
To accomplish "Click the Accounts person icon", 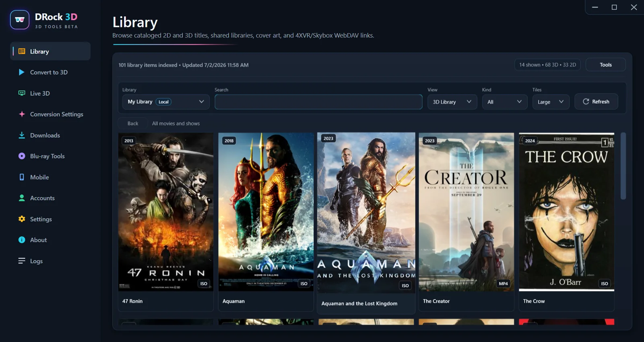I will (22, 198).
